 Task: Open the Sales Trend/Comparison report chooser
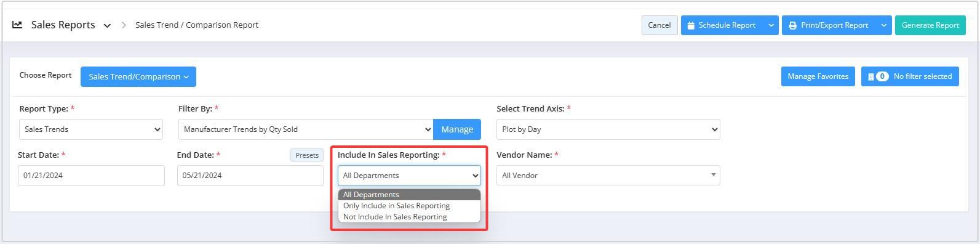(138, 76)
